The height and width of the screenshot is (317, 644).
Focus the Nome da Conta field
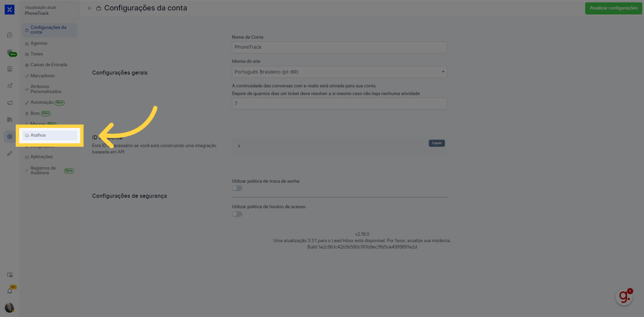click(x=339, y=47)
